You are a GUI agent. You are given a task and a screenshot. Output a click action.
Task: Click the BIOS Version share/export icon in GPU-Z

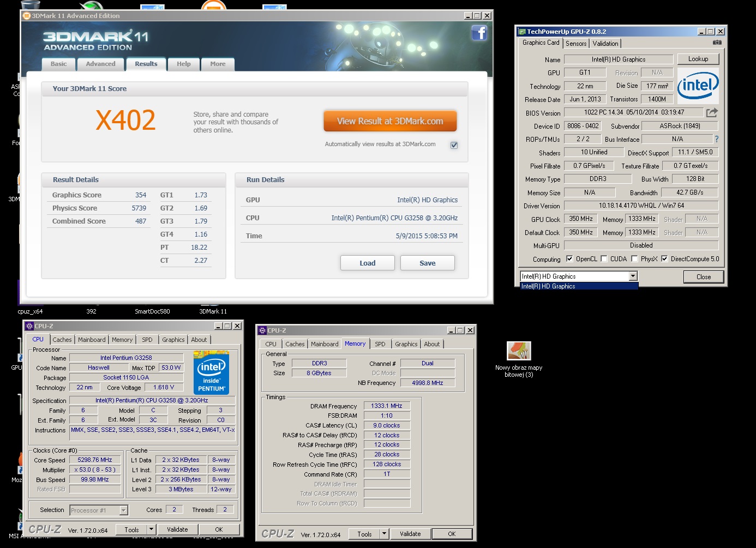712,112
